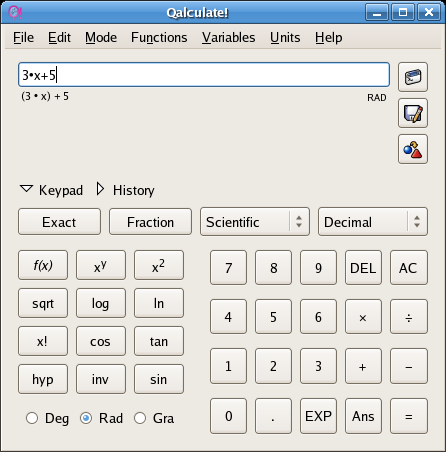Click the division ÷ button
This screenshot has height=452, width=446.
(409, 317)
